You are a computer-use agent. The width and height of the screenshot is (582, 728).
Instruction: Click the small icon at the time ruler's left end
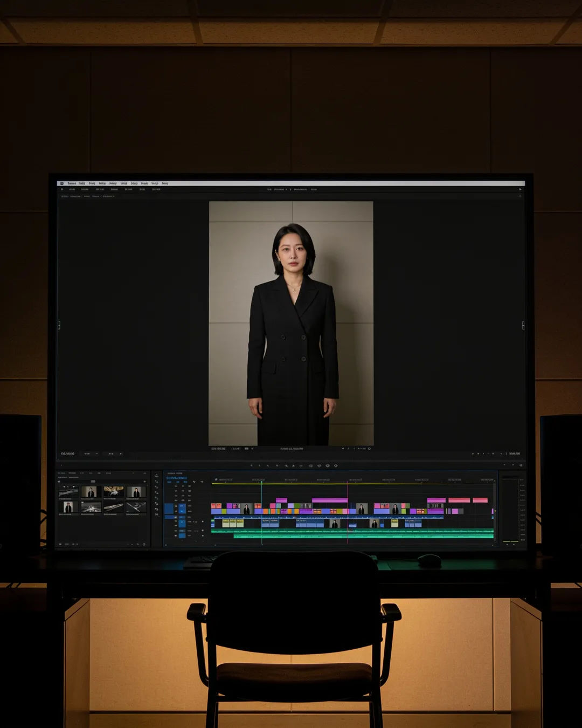[216, 479]
